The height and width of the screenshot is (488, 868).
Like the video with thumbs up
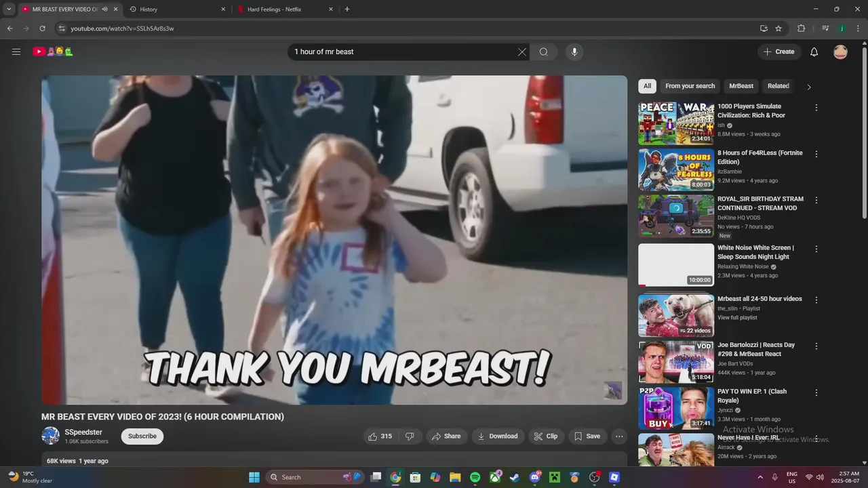pos(380,436)
